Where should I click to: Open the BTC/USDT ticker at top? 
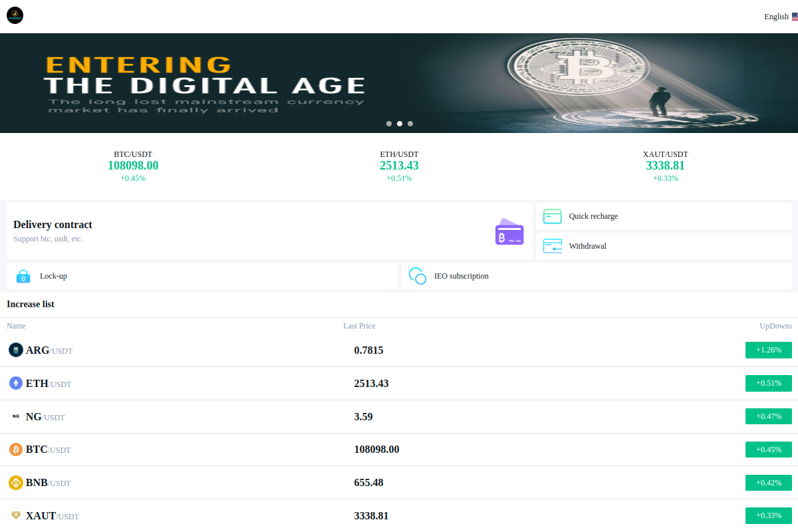[x=133, y=166]
